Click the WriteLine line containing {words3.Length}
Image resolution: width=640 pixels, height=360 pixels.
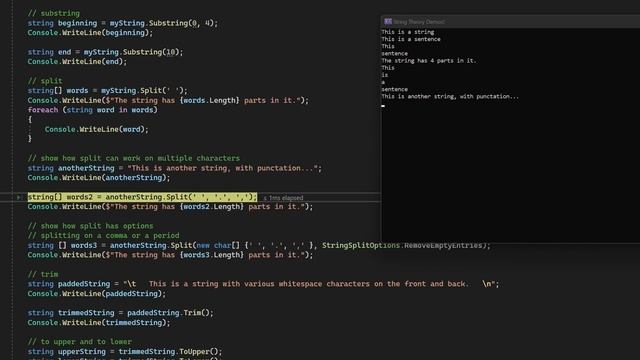[x=170, y=255]
